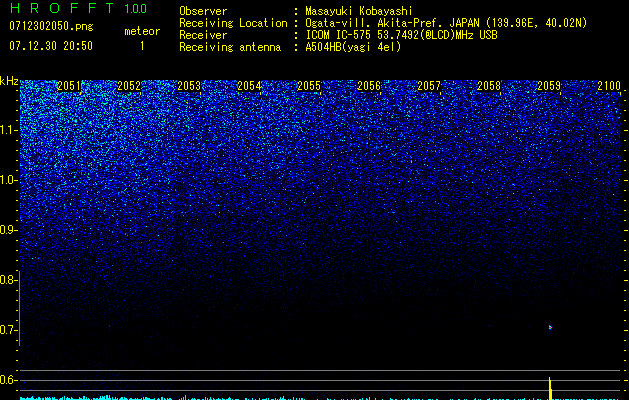Click the gray vertical bar by 0.7–0.8 kHz
Viewport: 629px width, 400px height.
[20, 308]
